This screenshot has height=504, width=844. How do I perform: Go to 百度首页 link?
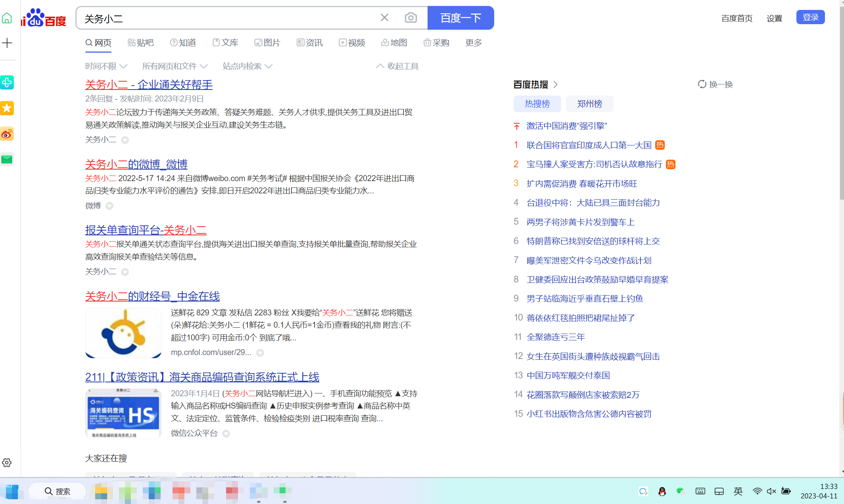coord(737,18)
